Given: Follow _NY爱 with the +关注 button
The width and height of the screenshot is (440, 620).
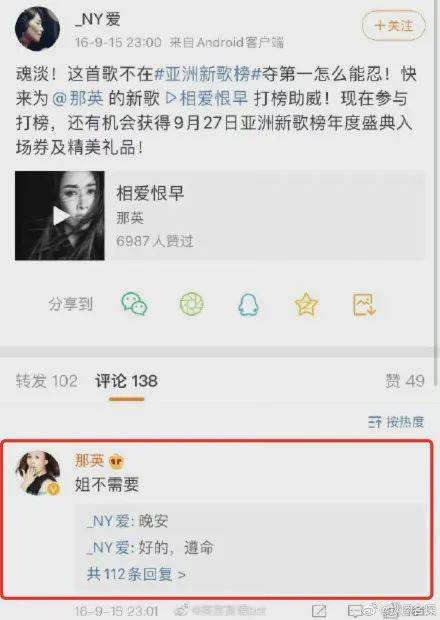Looking at the screenshot, I should (394, 26).
